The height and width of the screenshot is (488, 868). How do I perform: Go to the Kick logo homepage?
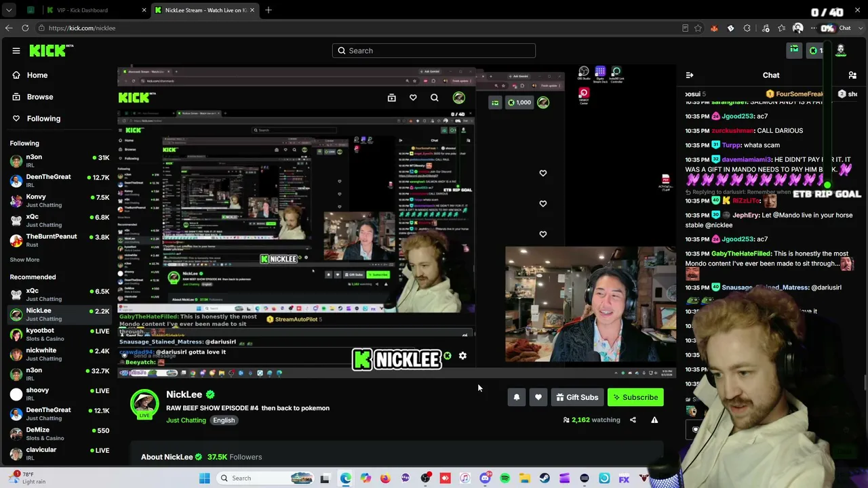click(51, 51)
